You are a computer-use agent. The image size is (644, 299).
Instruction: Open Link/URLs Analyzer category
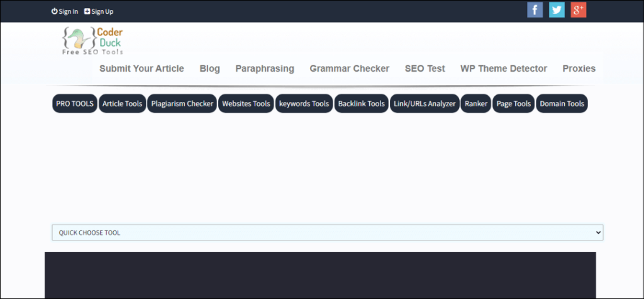point(425,104)
